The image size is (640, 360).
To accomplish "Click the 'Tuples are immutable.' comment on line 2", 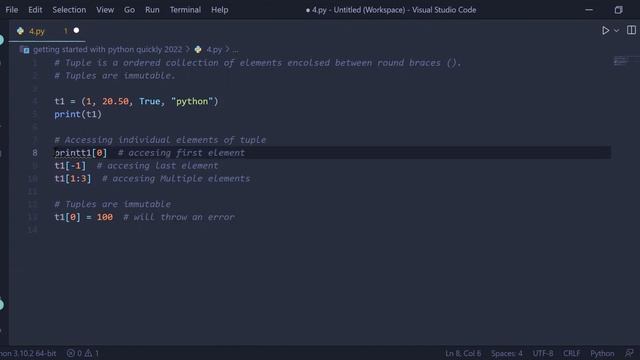I will point(115,76).
